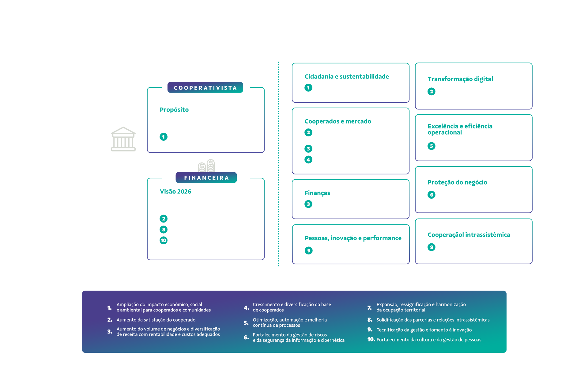Click the Cidadania e sustentabilidade heading

tap(346, 77)
